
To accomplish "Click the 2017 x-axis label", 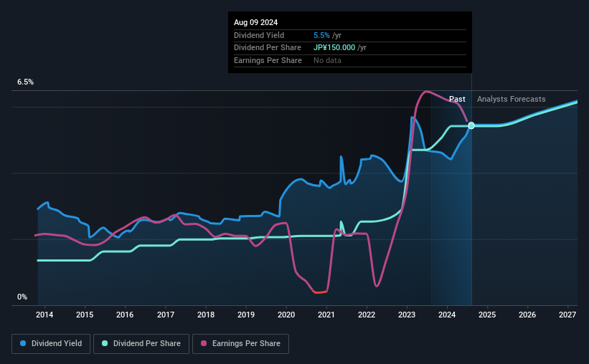I will [165, 315].
